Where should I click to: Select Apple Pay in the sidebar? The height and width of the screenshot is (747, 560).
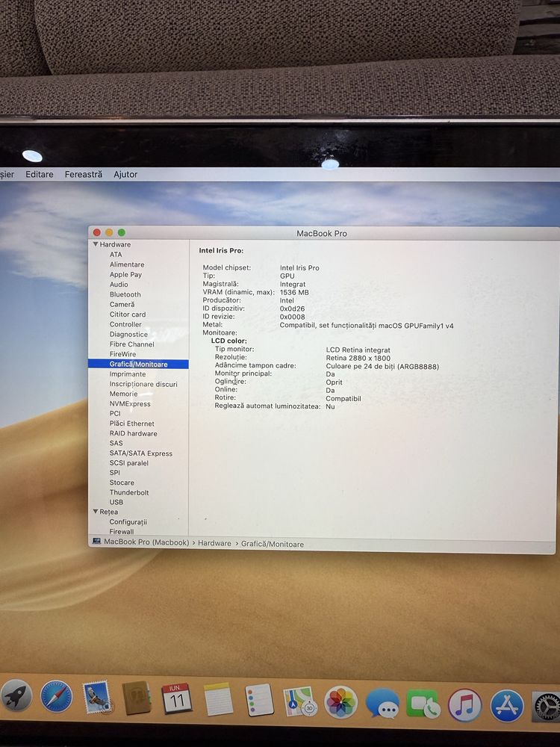125,274
